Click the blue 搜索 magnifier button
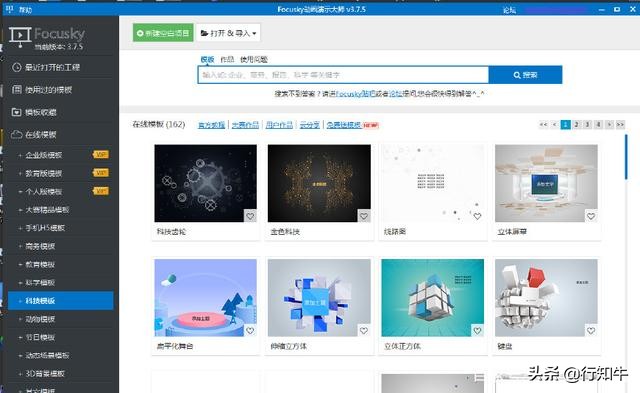The height and width of the screenshot is (393, 640). [525, 75]
